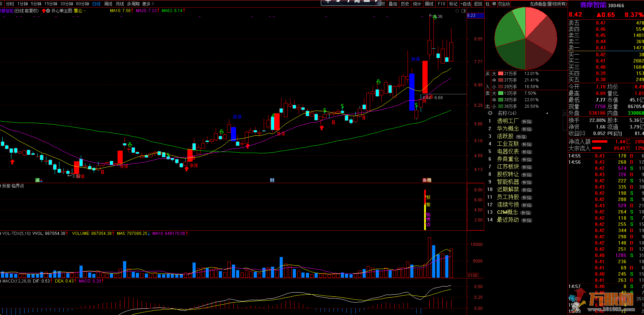Click the 涨榜 marker at chart bottom
Image resolution: width=644 pixels, height=315 pixels.
427,180
